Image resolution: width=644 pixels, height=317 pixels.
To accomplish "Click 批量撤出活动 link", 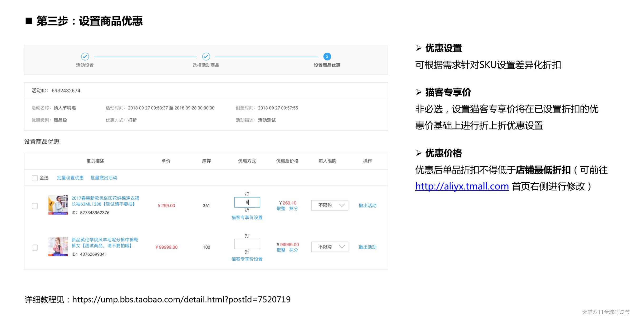I will pyautogui.click(x=104, y=178).
